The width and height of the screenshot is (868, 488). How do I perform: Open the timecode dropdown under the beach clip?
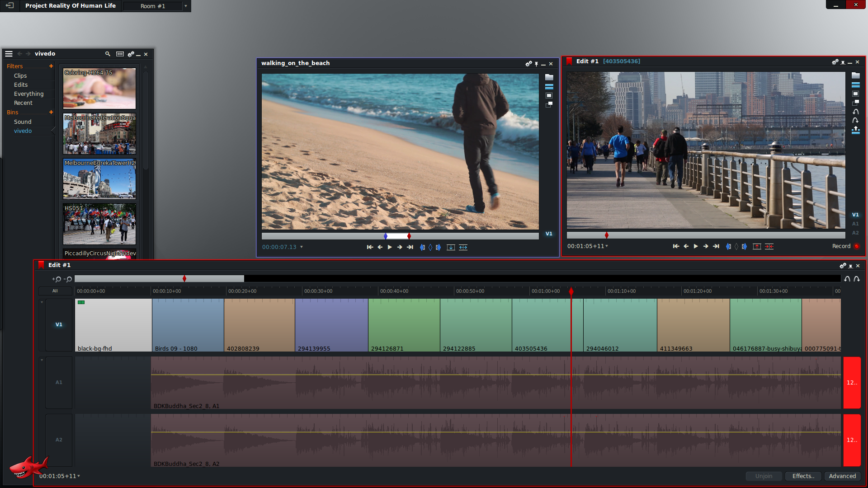coord(301,247)
